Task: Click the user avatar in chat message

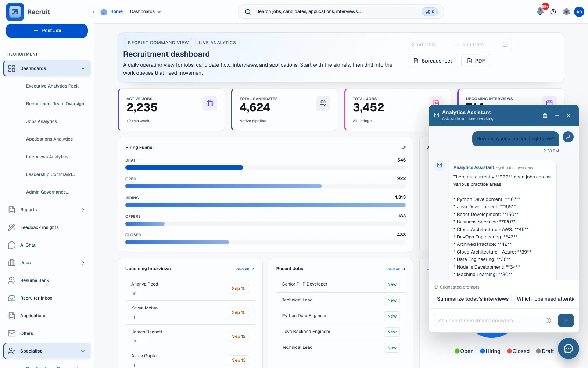Action: point(568,137)
